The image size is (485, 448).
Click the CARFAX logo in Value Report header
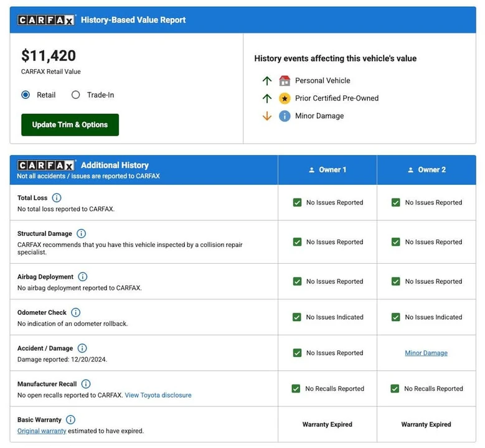pyautogui.click(x=46, y=20)
